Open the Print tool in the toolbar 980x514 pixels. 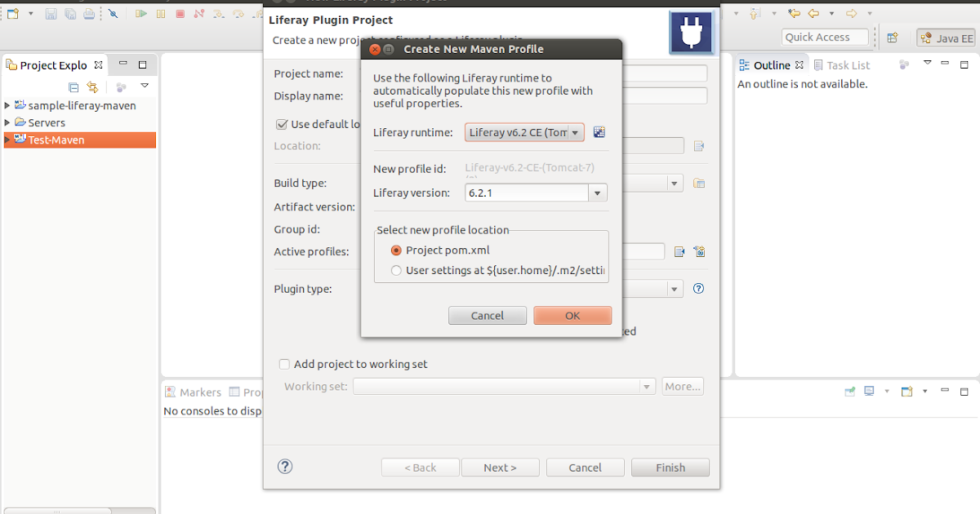click(89, 13)
